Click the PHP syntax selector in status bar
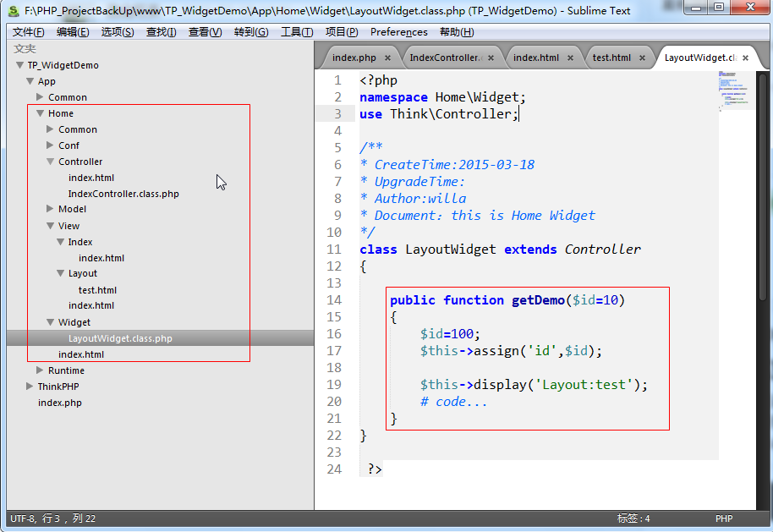The image size is (773, 532). [724, 518]
